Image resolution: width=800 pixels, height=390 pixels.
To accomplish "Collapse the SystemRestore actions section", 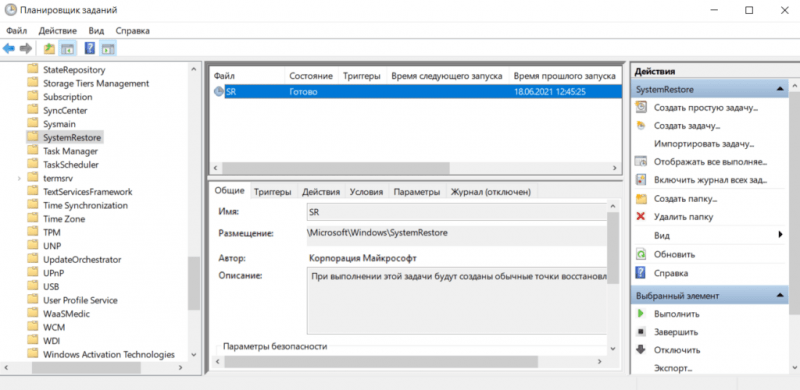I will pyautogui.click(x=780, y=89).
